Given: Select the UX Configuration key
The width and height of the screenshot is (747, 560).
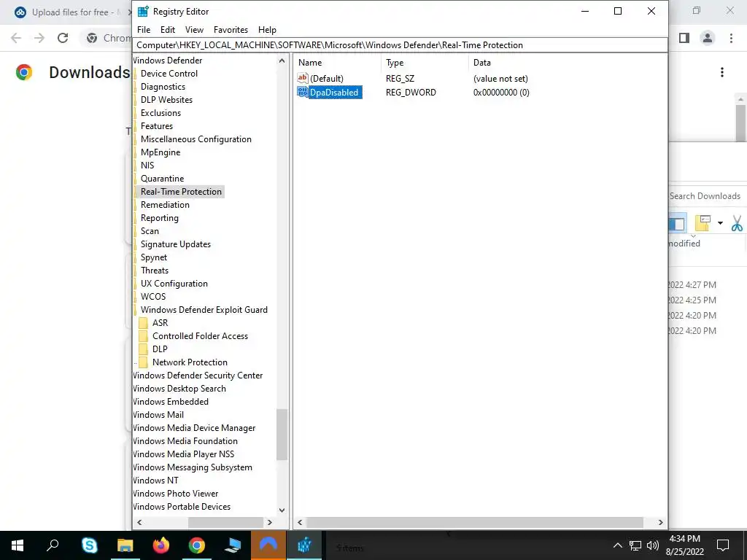Looking at the screenshot, I should (x=174, y=284).
